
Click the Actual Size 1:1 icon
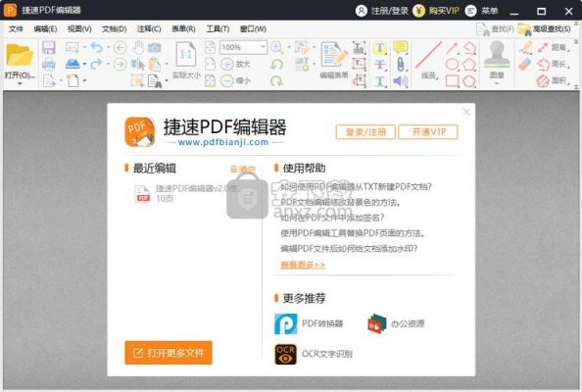click(x=186, y=55)
